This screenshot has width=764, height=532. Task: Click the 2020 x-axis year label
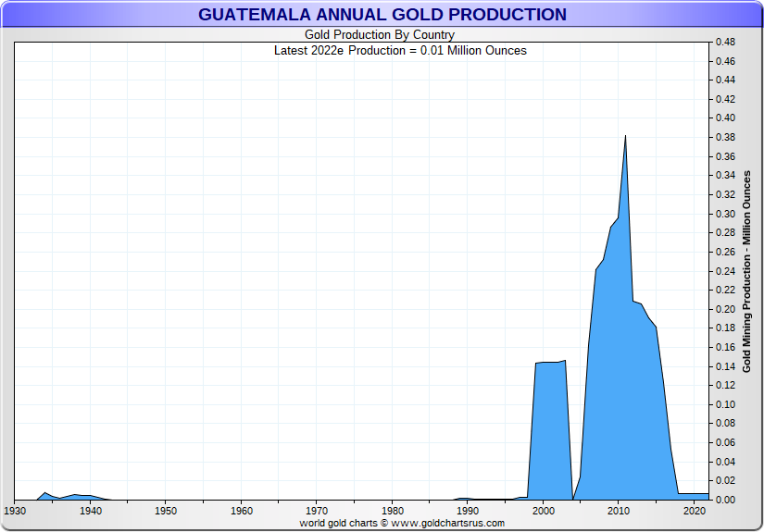tap(695, 511)
